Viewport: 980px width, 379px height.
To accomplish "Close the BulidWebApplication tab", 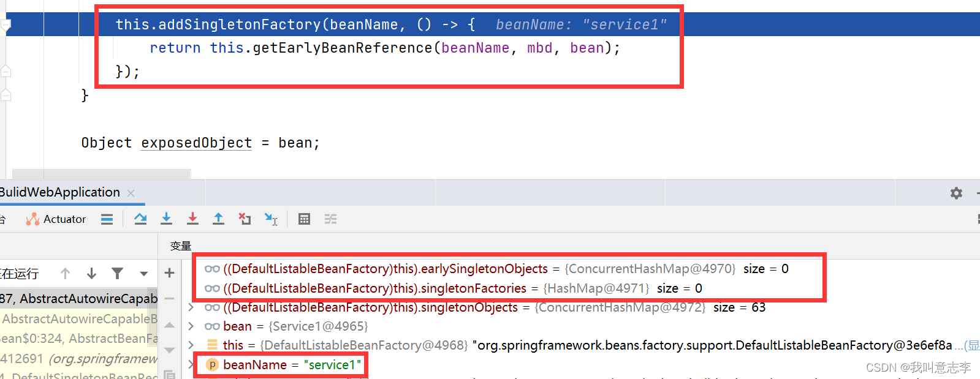I will click(x=131, y=193).
